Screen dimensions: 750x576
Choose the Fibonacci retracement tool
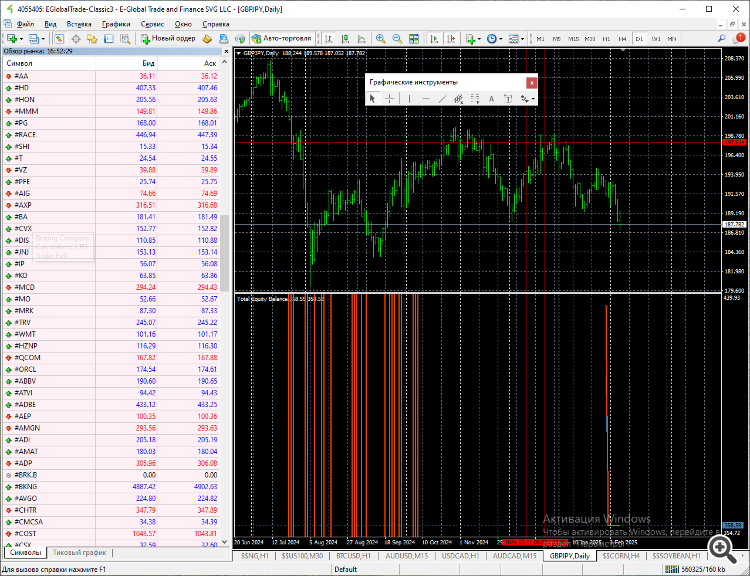tap(474, 99)
